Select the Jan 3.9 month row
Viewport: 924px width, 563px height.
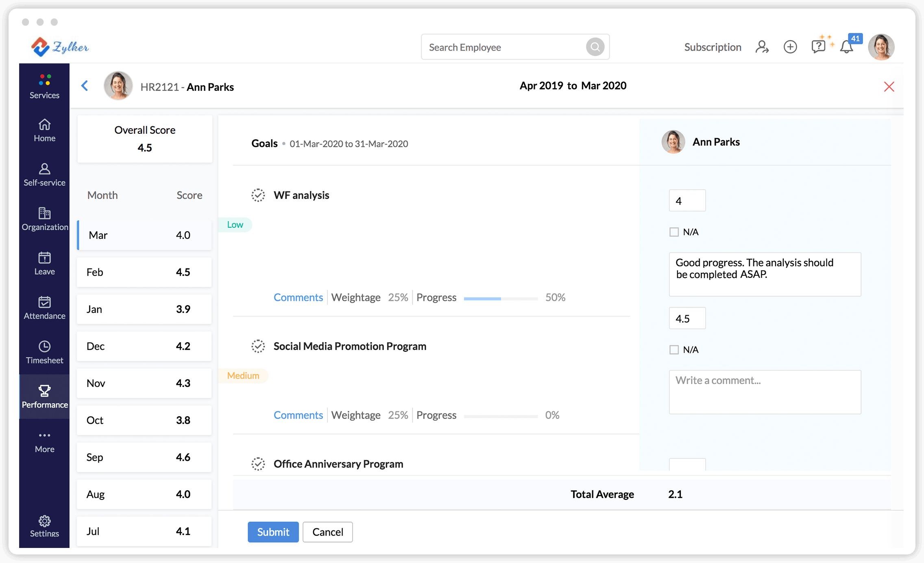[x=144, y=309]
